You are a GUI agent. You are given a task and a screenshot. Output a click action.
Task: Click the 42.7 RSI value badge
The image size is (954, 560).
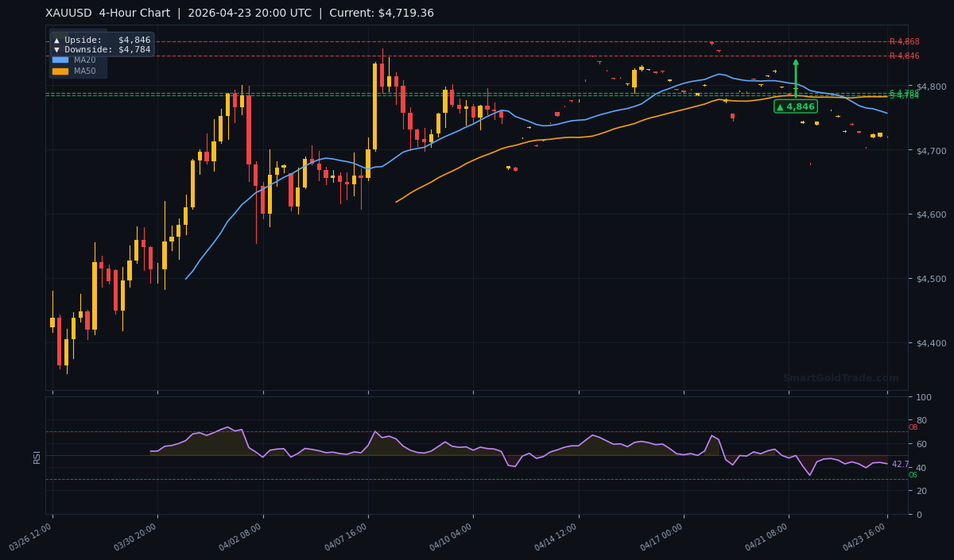pos(898,464)
